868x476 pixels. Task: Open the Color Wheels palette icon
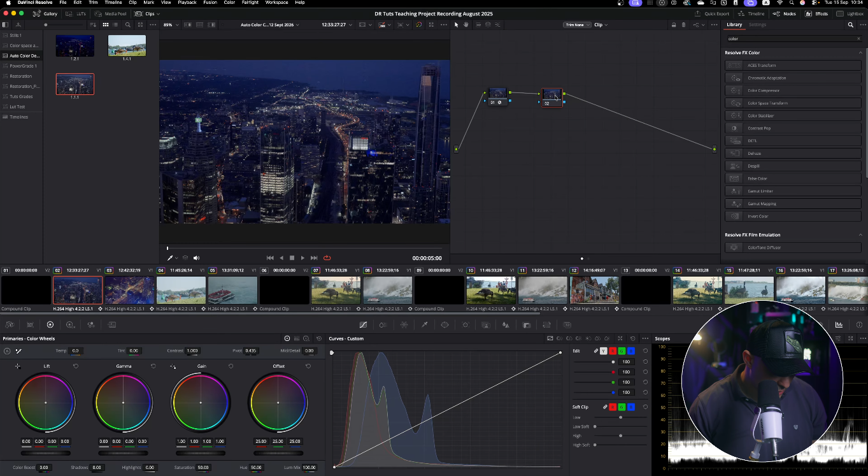coord(50,324)
